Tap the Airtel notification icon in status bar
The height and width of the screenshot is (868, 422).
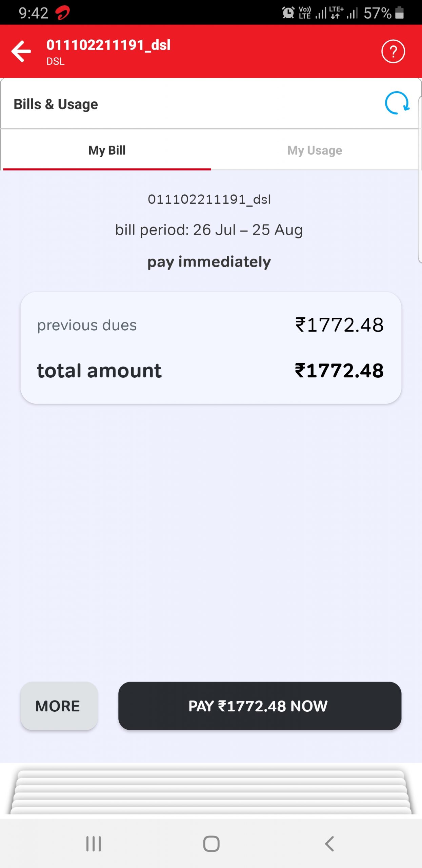coord(63,13)
